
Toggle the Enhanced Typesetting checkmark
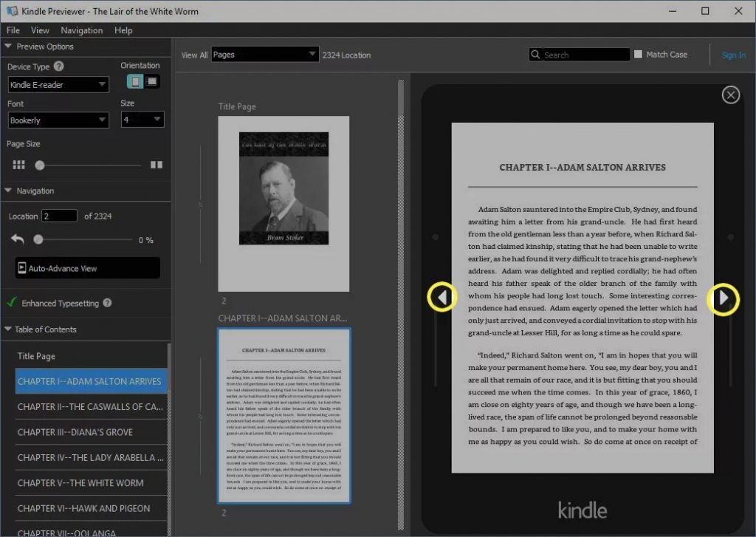pos(12,303)
